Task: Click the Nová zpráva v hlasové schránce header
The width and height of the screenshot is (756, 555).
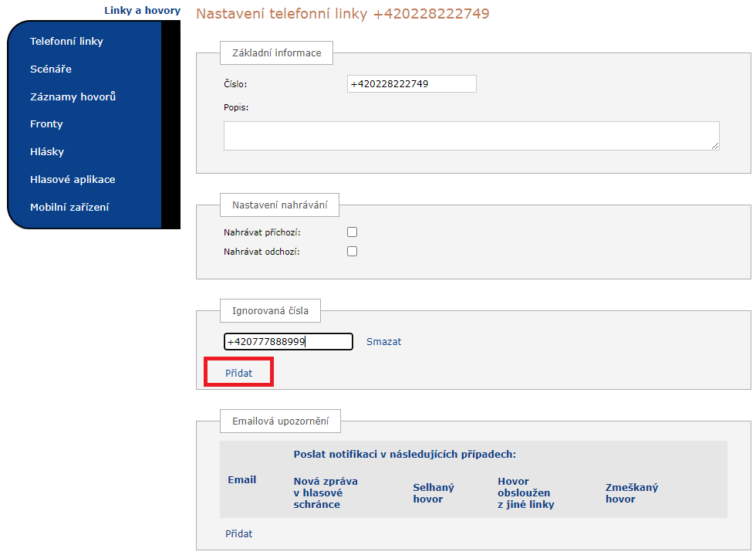Action: 326,492
